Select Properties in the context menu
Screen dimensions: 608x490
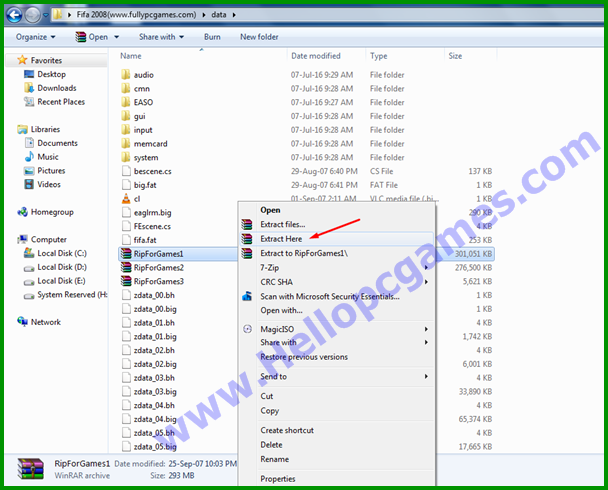[277, 479]
